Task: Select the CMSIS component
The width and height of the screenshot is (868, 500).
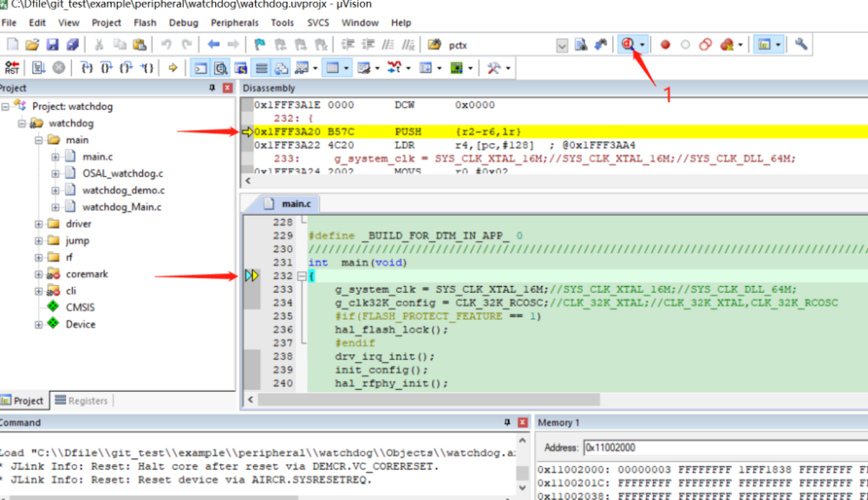Action: (80, 308)
